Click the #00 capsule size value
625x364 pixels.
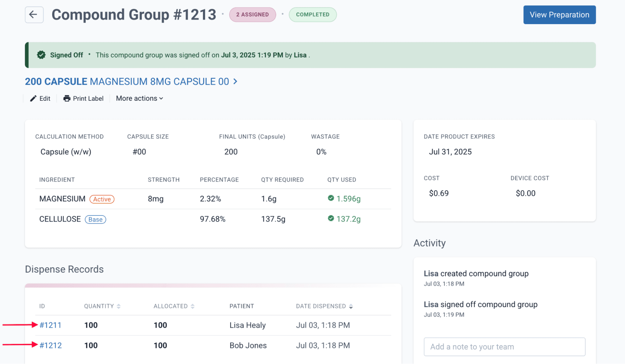coord(139,152)
